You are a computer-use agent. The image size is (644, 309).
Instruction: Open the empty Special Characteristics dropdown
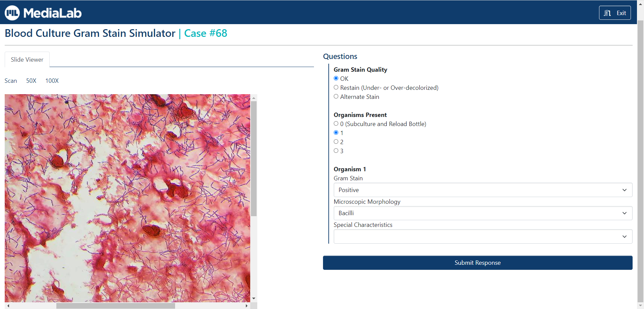[483, 236]
